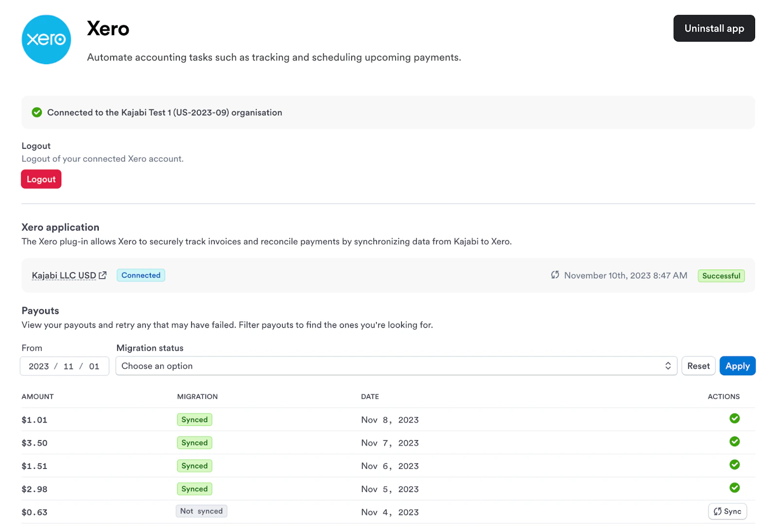Click the DATE column header
778x532 pixels.
(370, 396)
